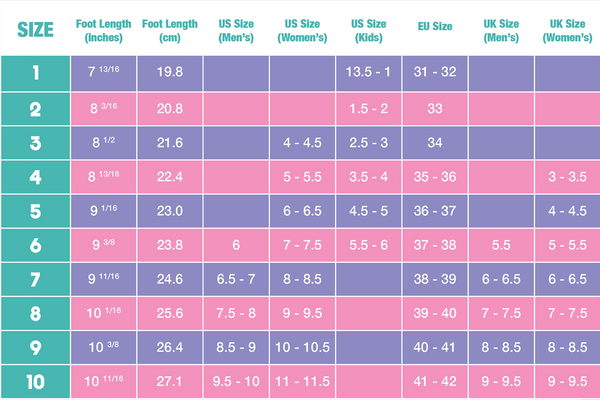Select the EU size 33 cell
The height and width of the screenshot is (400, 600).
point(434,107)
